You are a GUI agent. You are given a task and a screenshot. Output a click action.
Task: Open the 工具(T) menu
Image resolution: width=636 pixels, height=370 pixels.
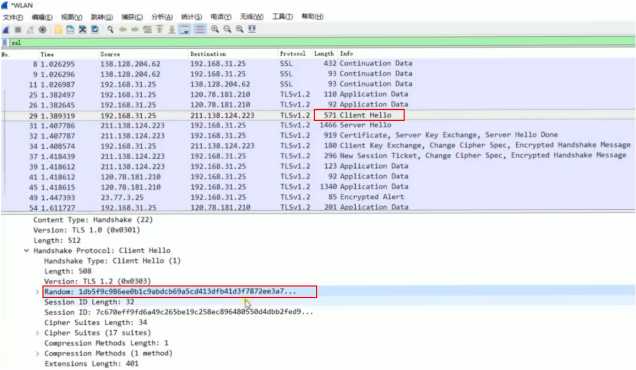pos(282,17)
